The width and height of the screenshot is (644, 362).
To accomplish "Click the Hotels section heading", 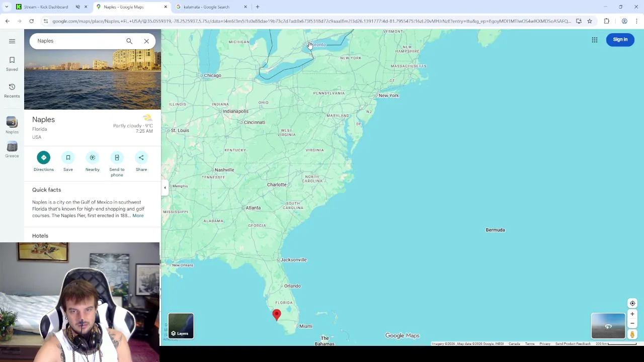I will pos(40,236).
